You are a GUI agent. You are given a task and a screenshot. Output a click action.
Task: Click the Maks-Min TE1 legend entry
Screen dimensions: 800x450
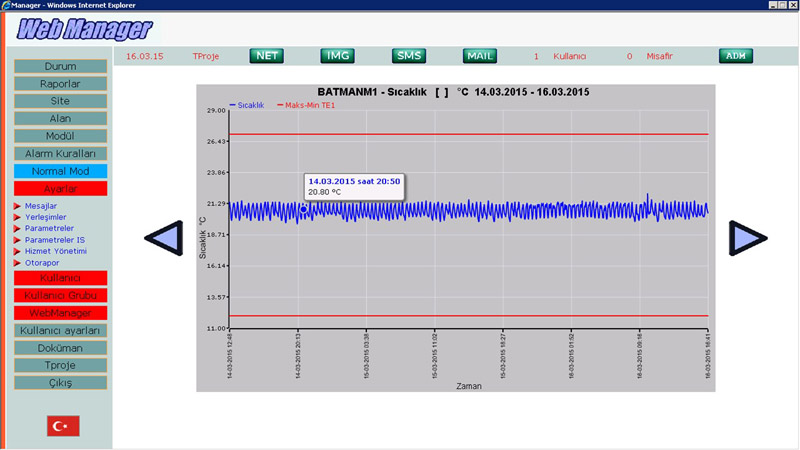click(306, 105)
